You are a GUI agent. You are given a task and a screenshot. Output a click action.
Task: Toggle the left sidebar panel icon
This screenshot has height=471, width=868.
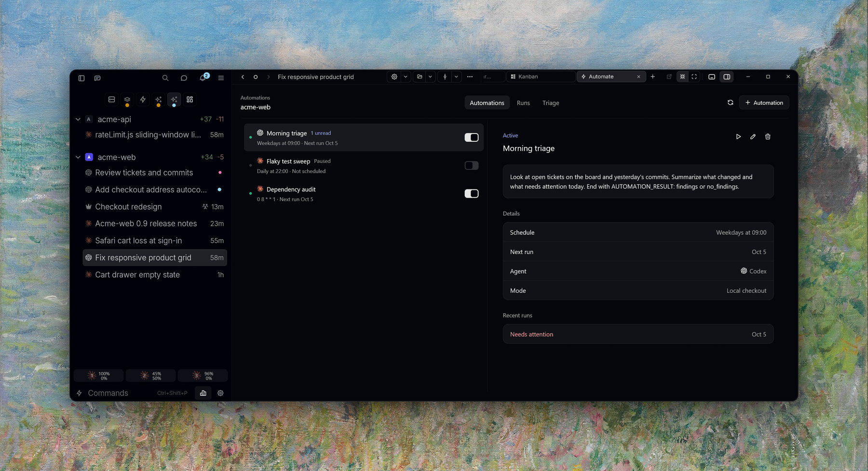click(81, 78)
